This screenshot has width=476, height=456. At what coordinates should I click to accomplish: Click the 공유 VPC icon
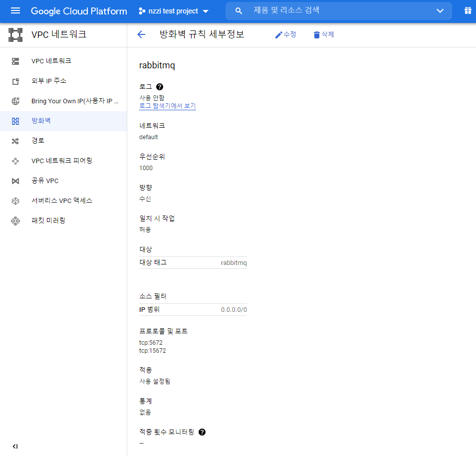click(15, 181)
